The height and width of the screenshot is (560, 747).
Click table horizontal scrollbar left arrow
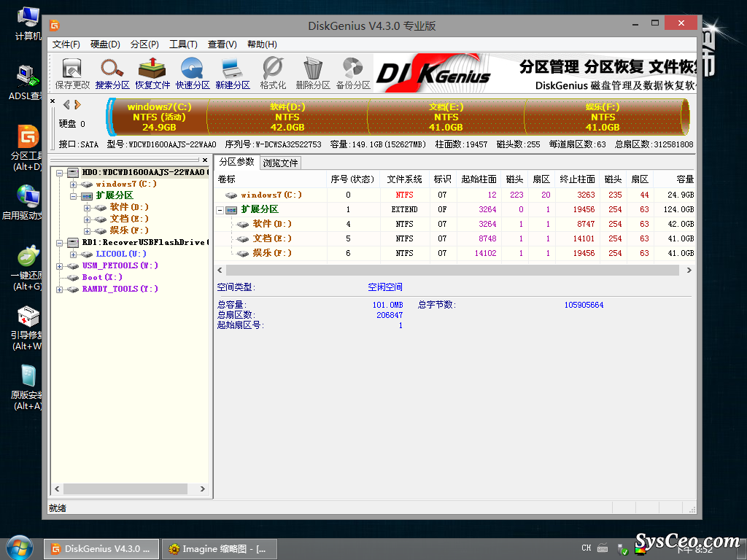(220, 270)
